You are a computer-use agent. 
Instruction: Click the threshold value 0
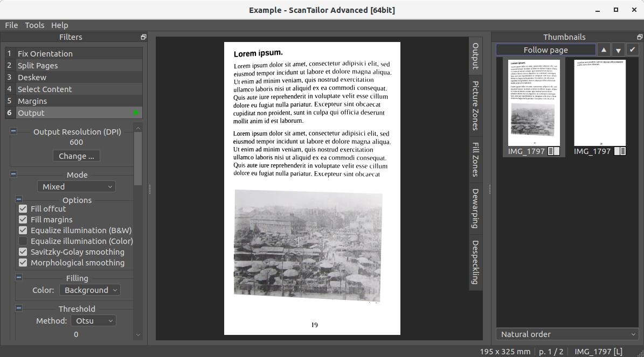[76, 334]
